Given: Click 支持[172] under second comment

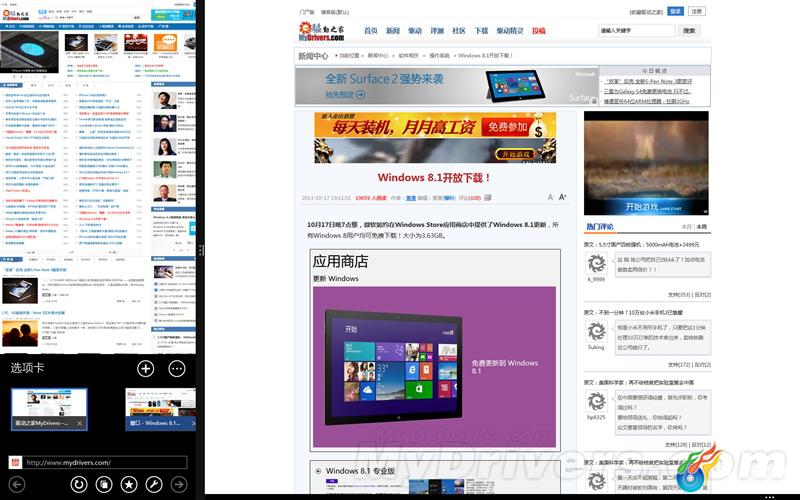Looking at the screenshot, I should (x=679, y=365).
